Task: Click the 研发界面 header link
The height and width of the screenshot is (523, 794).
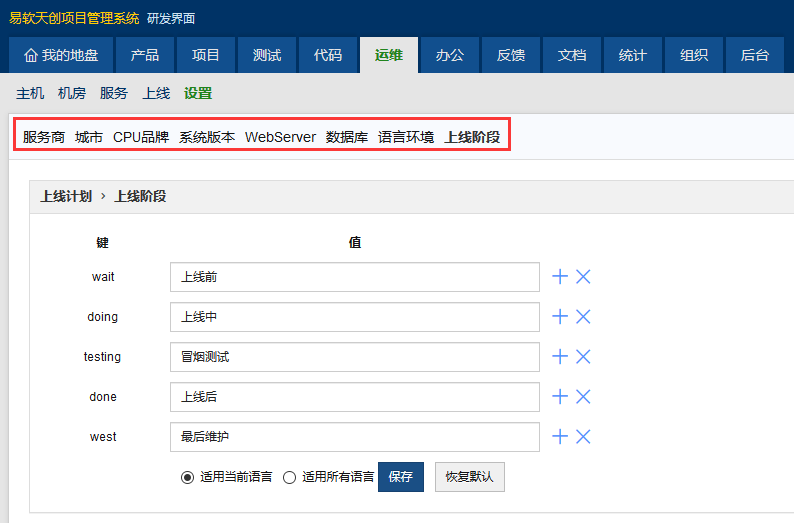Action: [x=171, y=19]
